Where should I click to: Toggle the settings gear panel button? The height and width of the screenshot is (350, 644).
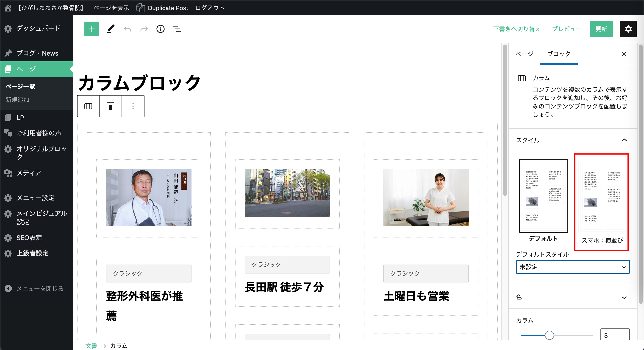(x=628, y=29)
